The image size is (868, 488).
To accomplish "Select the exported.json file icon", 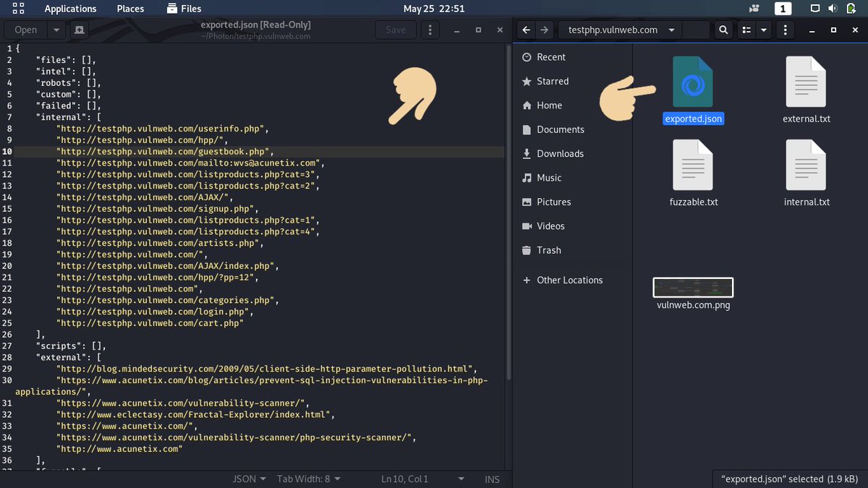I will (x=693, y=82).
